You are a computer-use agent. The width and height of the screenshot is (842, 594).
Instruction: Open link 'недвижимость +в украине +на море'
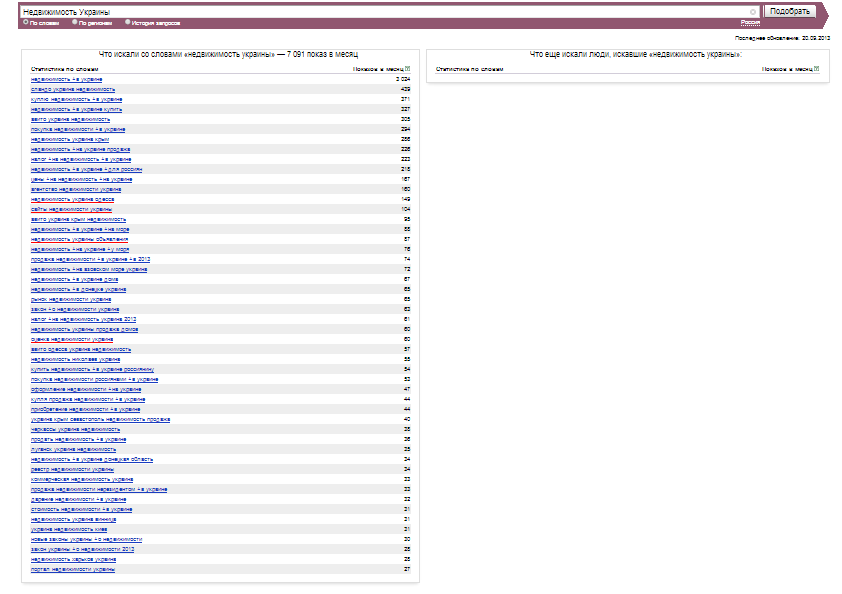point(80,230)
